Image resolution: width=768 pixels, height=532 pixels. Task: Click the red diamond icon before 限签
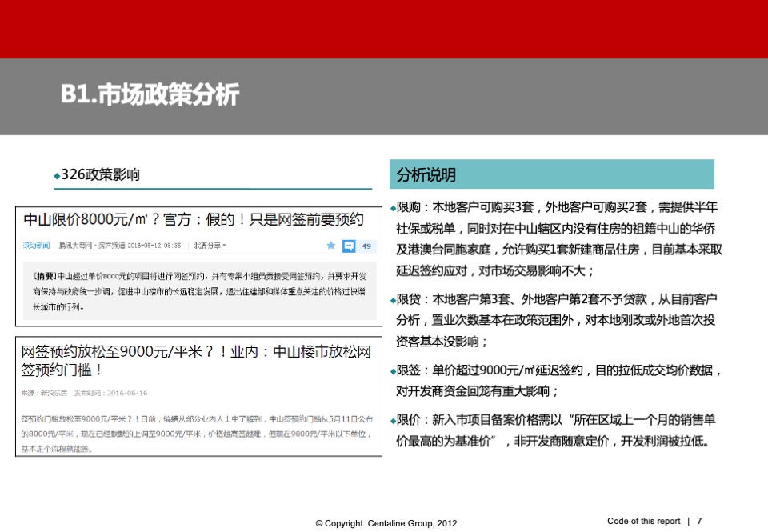(x=392, y=370)
